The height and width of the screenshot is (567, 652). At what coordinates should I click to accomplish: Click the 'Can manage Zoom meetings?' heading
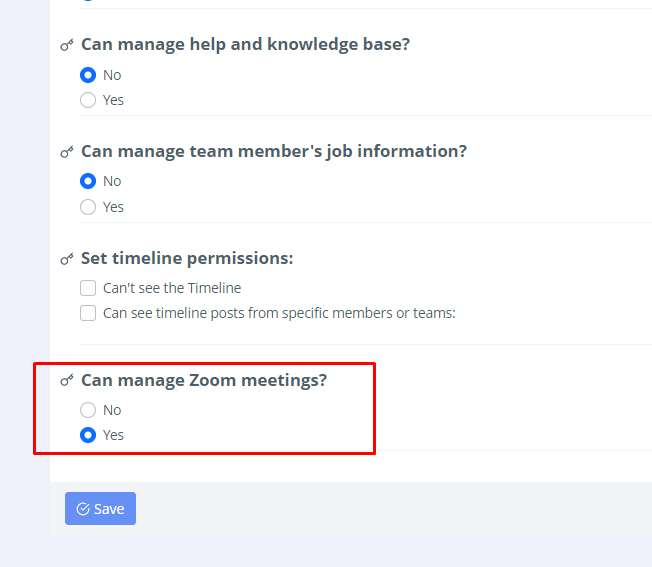(204, 380)
